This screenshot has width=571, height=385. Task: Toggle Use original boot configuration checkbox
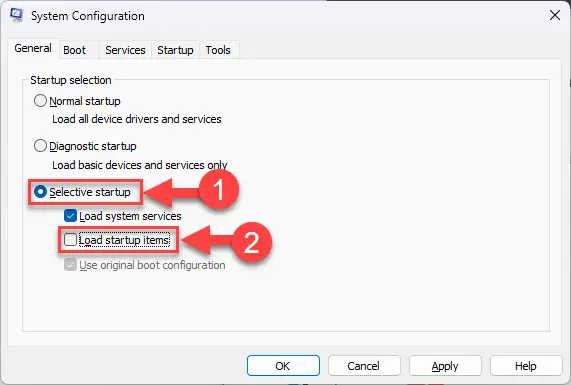click(70, 264)
